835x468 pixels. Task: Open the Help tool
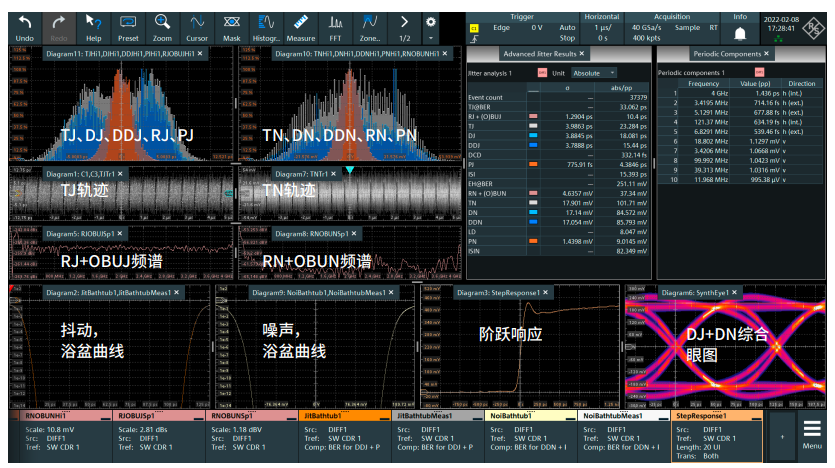93,21
